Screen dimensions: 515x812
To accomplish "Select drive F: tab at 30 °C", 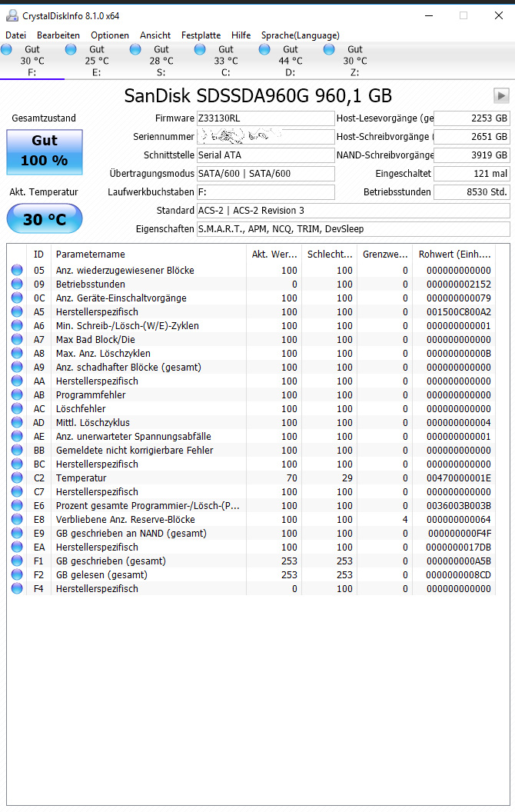I will tap(32, 61).
